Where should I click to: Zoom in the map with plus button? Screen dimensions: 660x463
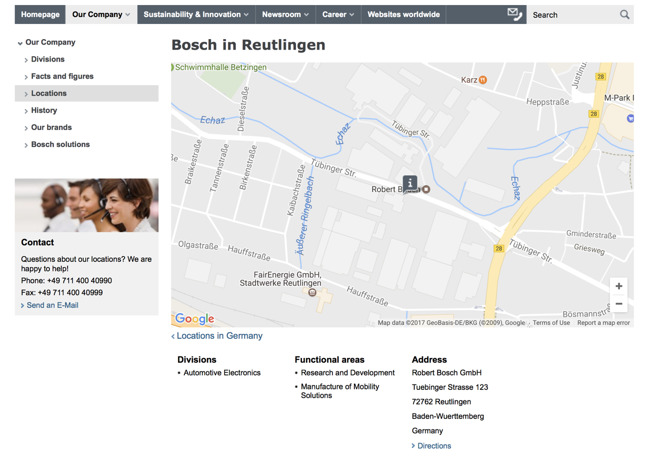(x=619, y=286)
